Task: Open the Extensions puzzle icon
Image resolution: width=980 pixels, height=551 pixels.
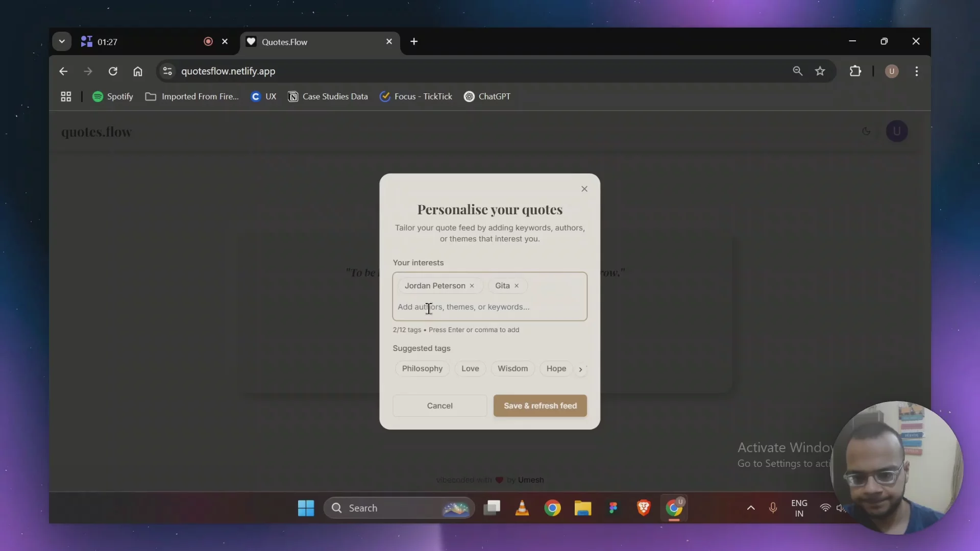Action: (x=855, y=71)
